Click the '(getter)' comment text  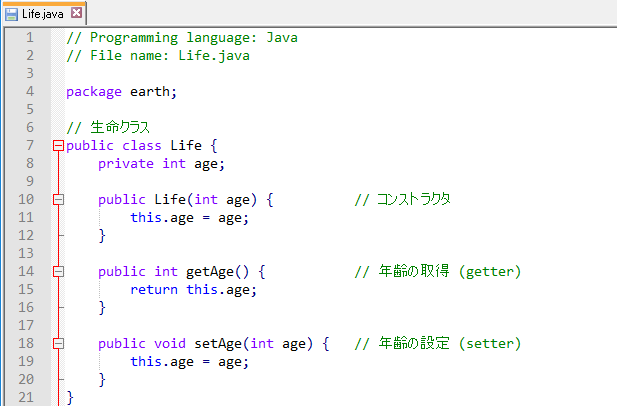490,272
